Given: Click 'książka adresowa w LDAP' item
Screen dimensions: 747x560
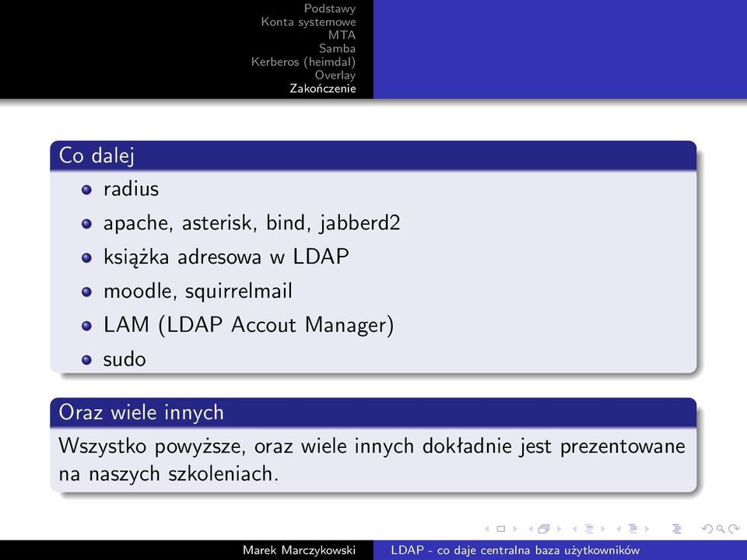Looking at the screenshot, I should pyautogui.click(x=226, y=257).
